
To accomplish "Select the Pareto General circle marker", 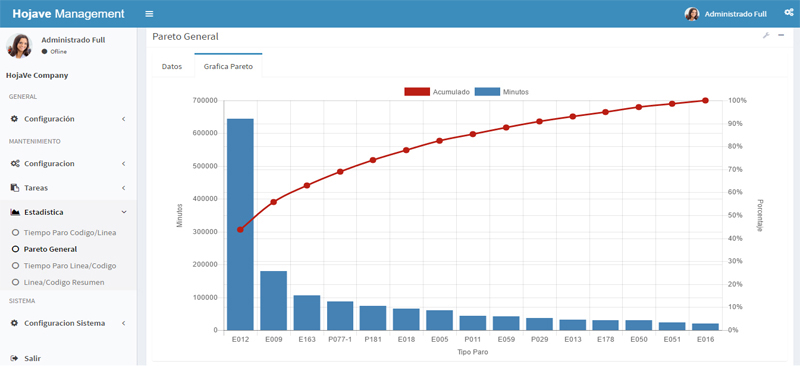I will (x=15, y=249).
